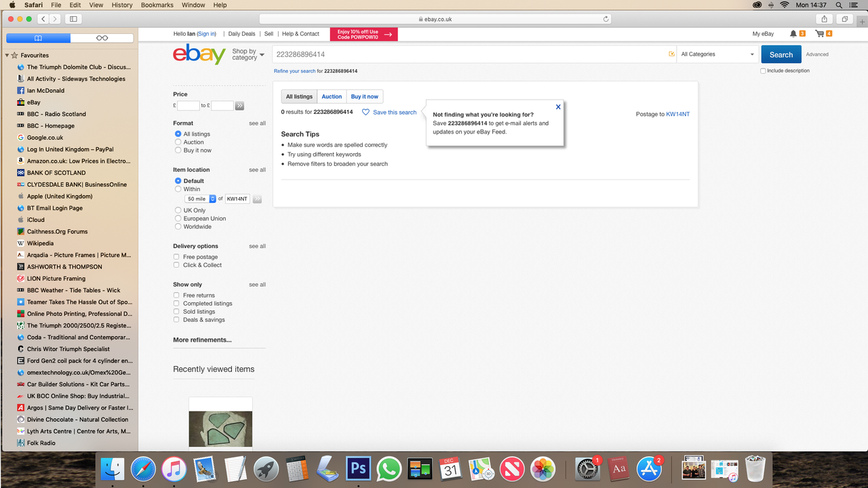This screenshot has width=868, height=488.
Task: Open System Preferences from the Dock
Action: 587,469
